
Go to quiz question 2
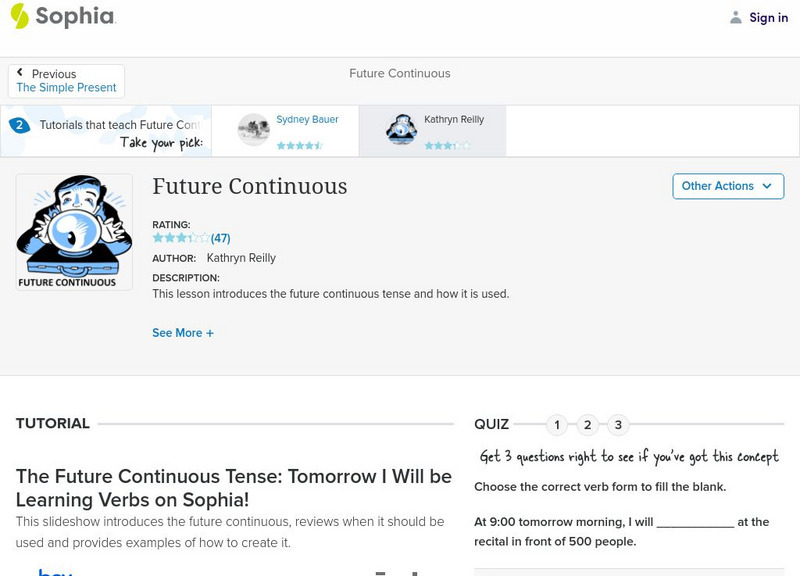[588, 425]
